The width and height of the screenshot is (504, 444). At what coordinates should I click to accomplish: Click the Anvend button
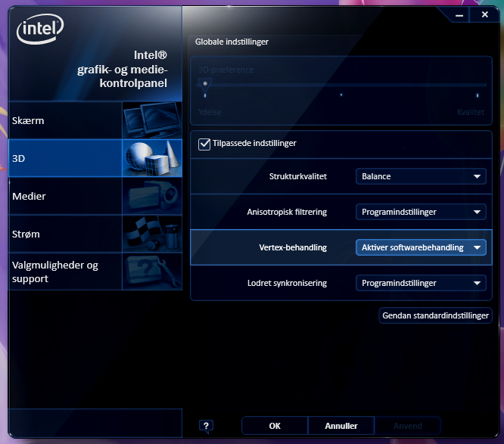point(408,426)
